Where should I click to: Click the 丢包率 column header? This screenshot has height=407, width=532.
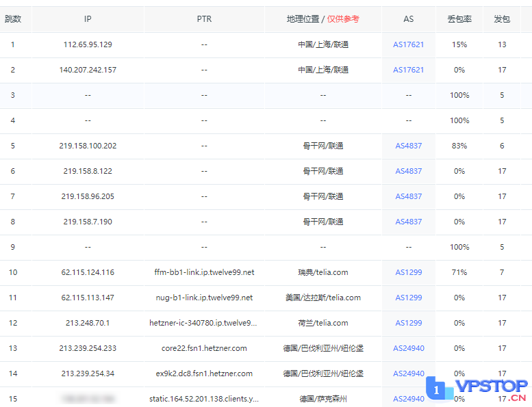459,19
